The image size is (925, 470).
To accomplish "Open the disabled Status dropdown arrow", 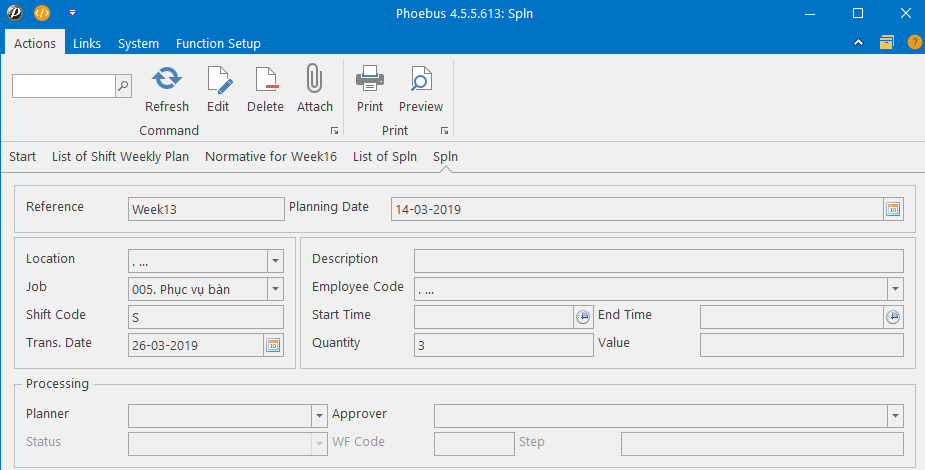I will (x=319, y=444).
